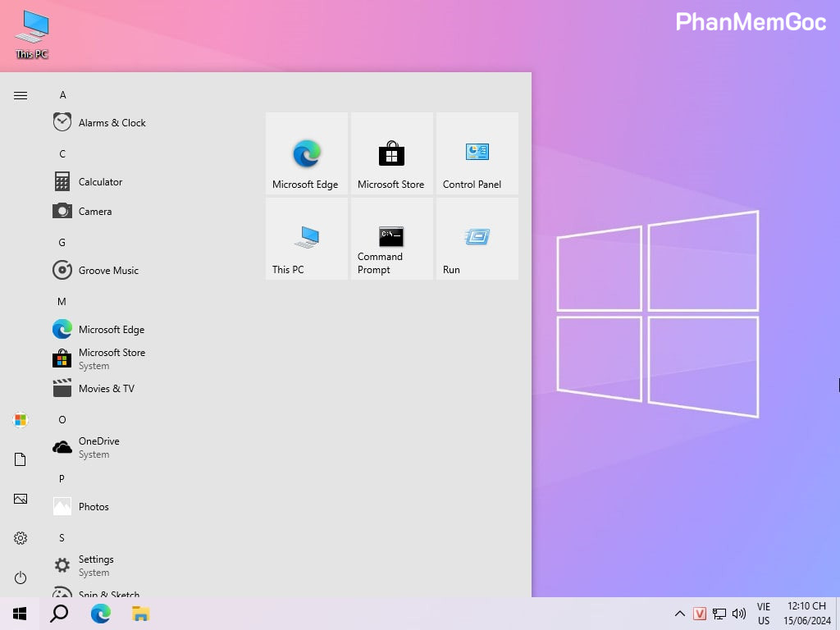Open Calculator from the app list

100,182
